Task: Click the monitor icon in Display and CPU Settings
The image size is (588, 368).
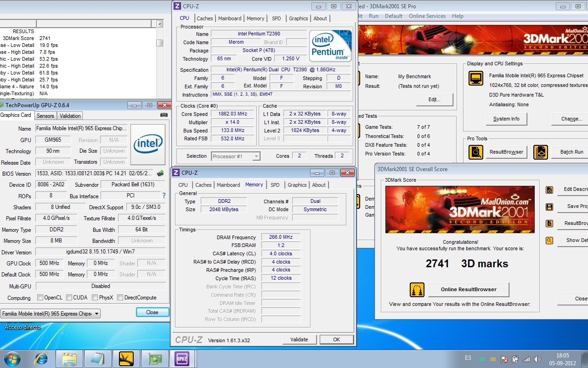Action: pos(475,78)
